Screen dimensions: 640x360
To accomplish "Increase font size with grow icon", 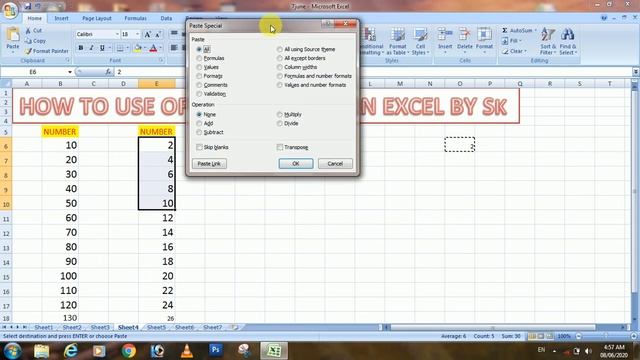I will point(148,34).
